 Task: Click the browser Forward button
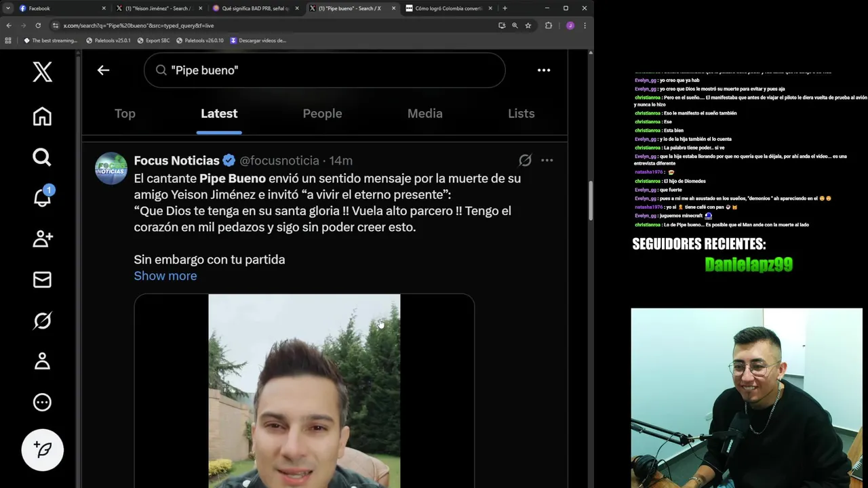pos(23,25)
